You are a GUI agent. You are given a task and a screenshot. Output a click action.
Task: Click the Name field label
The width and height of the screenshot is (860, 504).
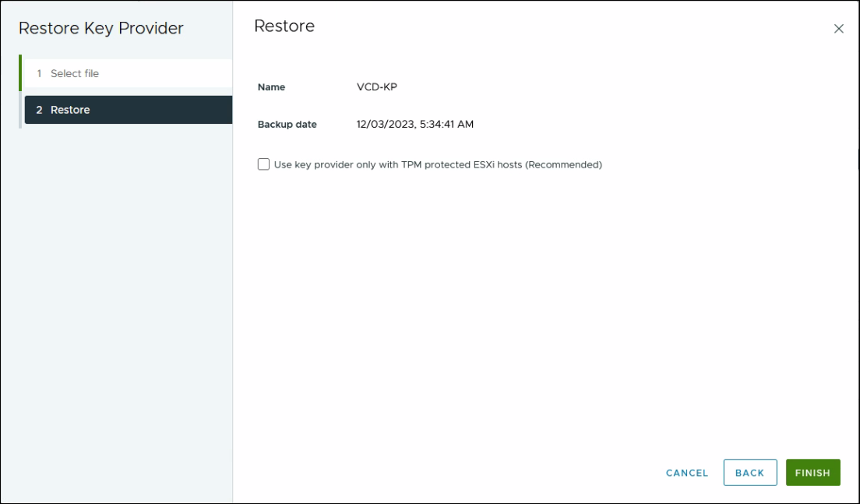pyautogui.click(x=272, y=86)
